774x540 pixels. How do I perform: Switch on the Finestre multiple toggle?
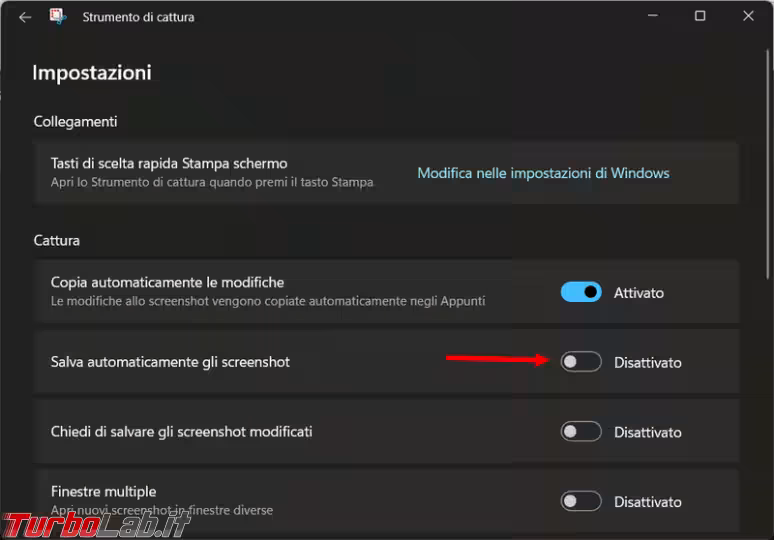point(581,501)
